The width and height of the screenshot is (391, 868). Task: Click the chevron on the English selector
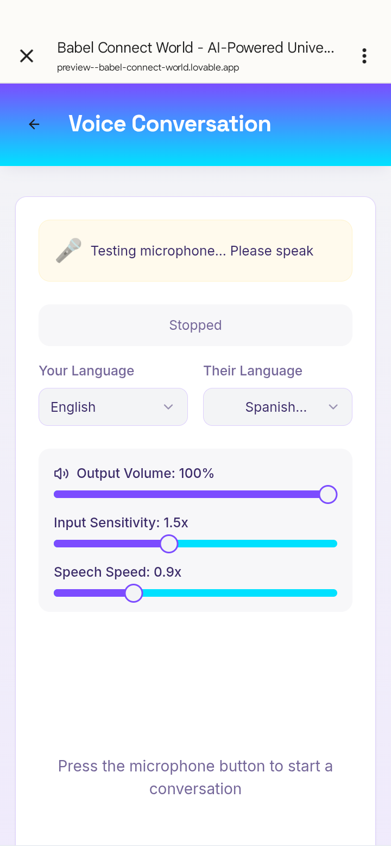(168, 406)
